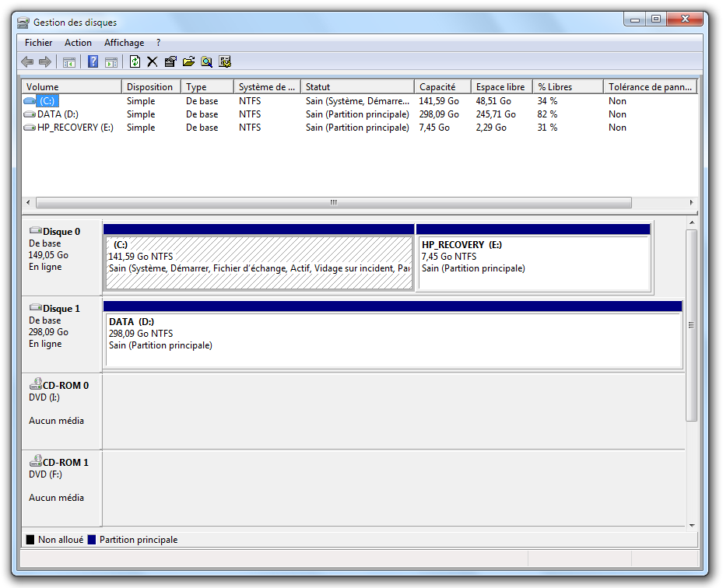
Task: Click the blue Help question mark icon
Action: [93, 62]
